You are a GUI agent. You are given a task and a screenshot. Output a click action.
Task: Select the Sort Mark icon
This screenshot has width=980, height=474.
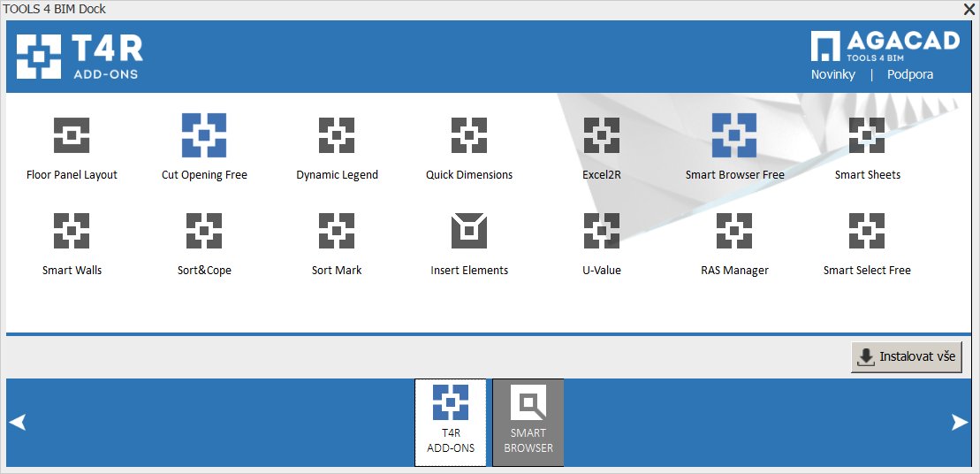pos(337,231)
